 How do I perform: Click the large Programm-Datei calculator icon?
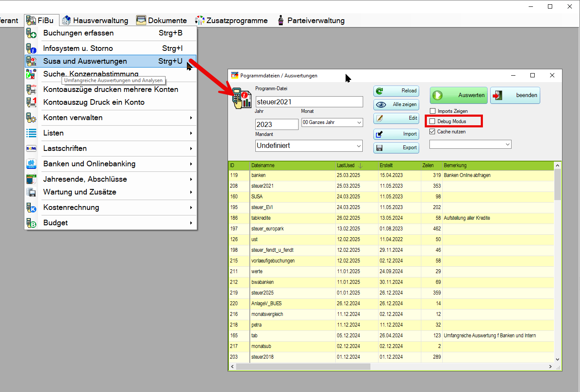pos(242,98)
